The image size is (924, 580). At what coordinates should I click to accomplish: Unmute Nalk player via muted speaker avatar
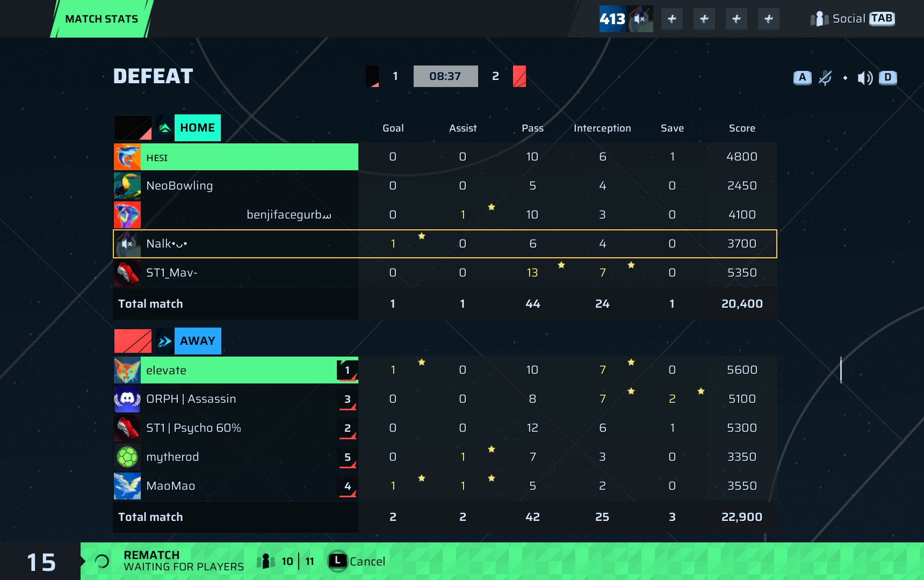pos(127,244)
